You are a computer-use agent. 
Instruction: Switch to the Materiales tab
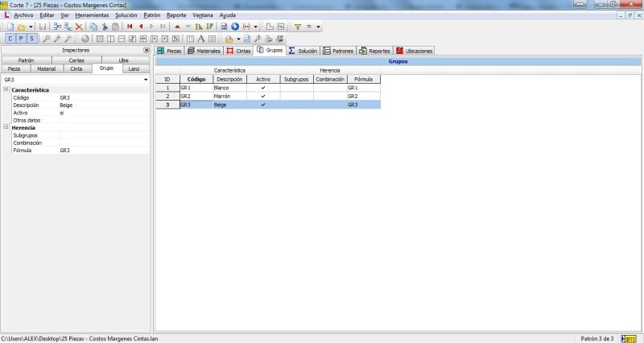point(204,51)
